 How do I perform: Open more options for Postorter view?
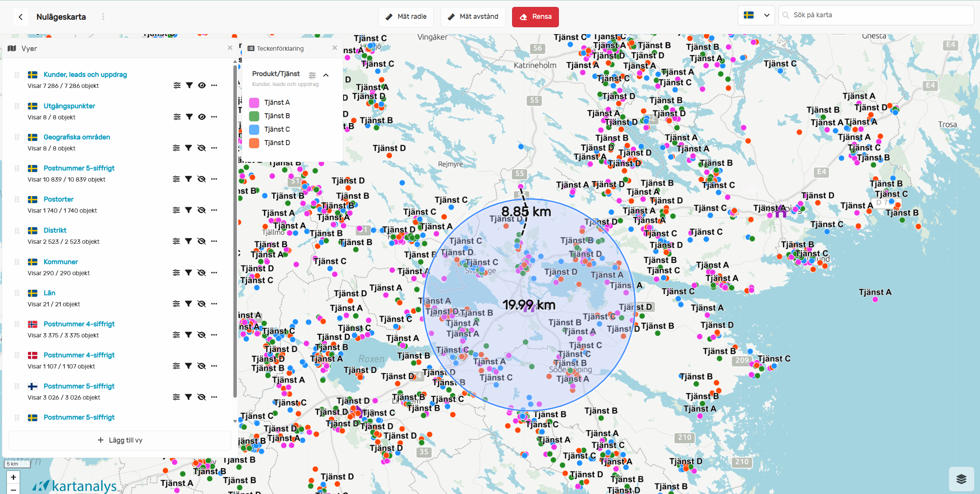[214, 210]
